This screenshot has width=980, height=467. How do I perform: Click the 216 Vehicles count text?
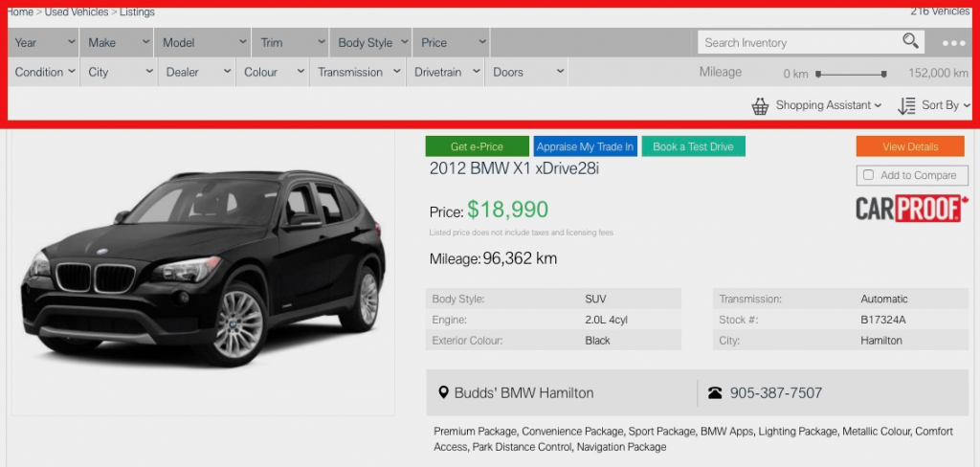[x=940, y=11]
